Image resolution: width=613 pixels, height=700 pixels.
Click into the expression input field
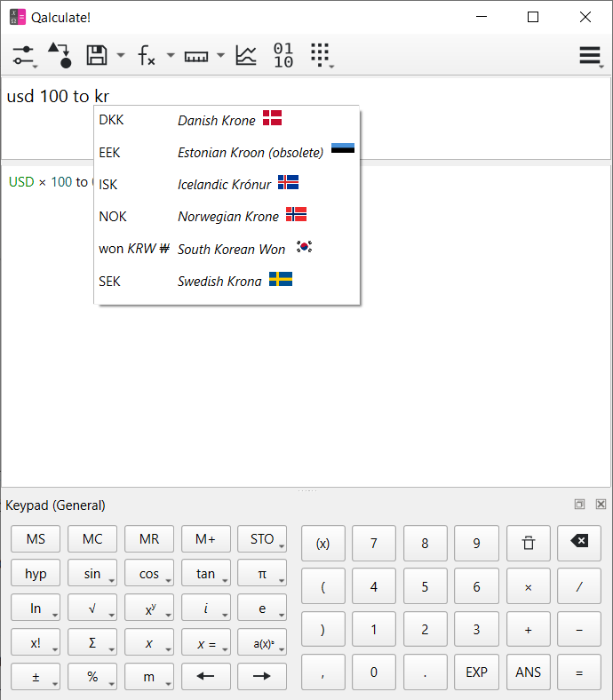click(306, 118)
